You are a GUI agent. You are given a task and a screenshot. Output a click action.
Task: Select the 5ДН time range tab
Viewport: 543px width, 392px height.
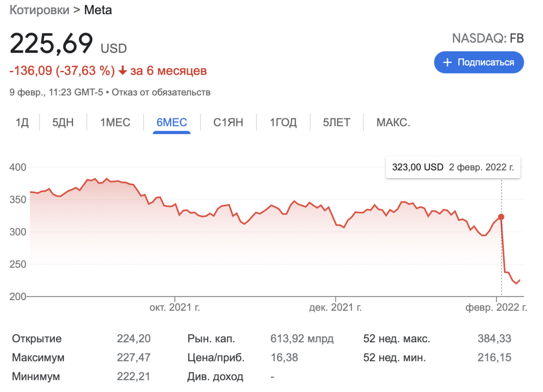63,122
